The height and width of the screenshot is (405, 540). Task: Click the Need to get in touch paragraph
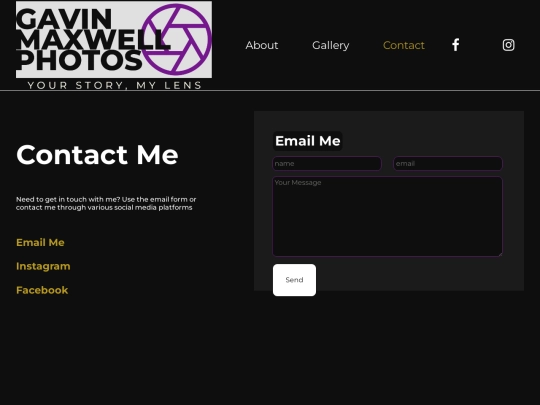(106, 203)
